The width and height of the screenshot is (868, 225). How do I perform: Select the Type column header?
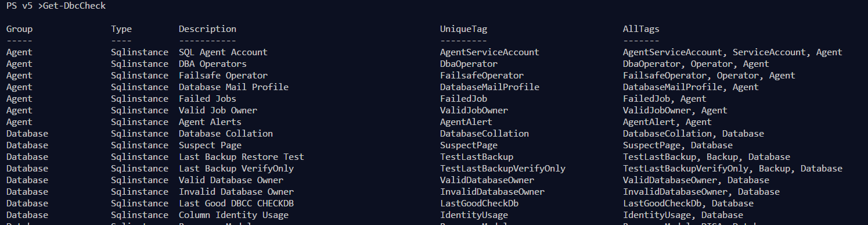pyautogui.click(x=121, y=29)
